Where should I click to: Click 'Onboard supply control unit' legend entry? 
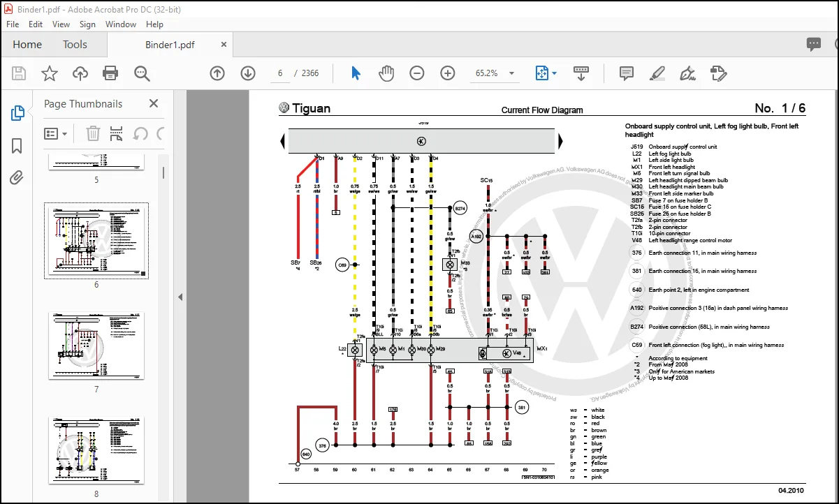[683, 147]
